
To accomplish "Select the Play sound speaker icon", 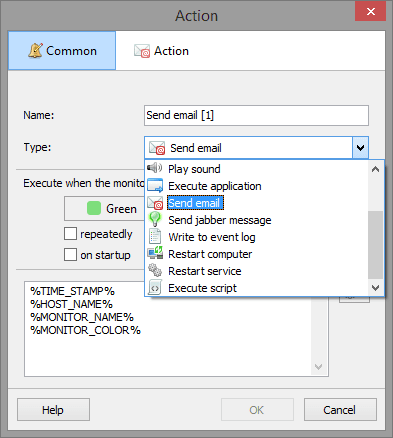I will pyautogui.click(x=155, y=168).
